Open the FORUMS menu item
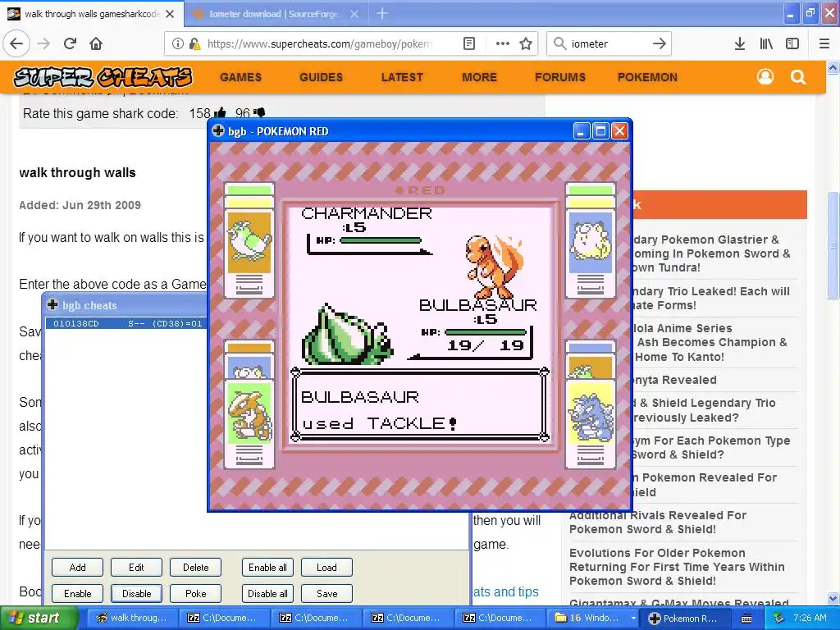Screen dimensions: 840x630 [x=559, y=77]
